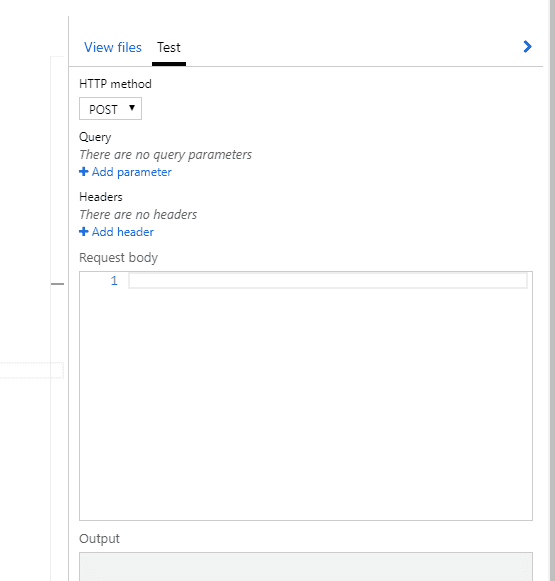Click the Query label

click(95, 137)
